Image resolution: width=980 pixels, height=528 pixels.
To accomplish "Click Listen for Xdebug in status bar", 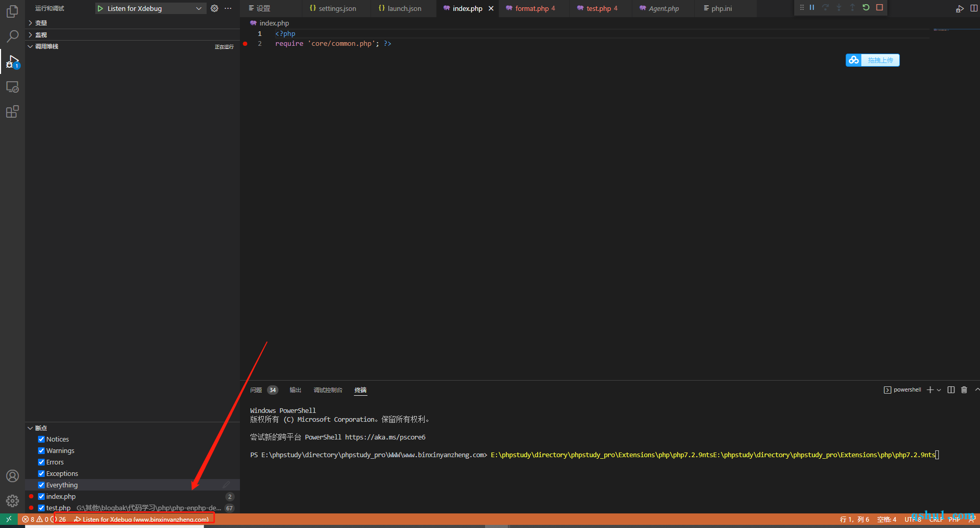I will [x=141, y=519].
